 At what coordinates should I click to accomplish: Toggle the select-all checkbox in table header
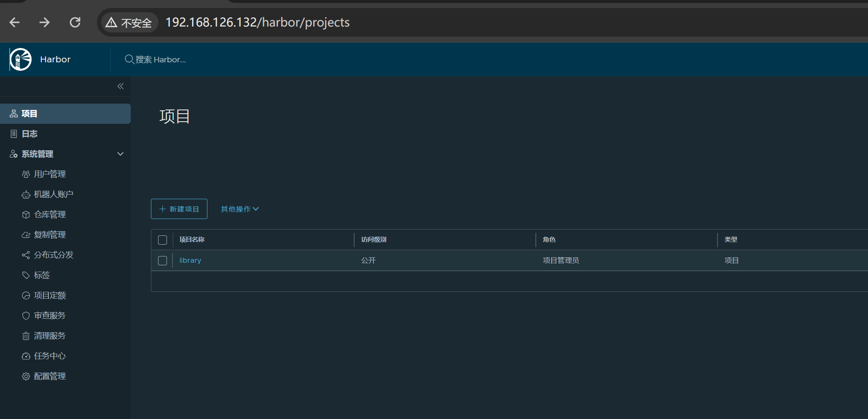(x=162, y=240)
